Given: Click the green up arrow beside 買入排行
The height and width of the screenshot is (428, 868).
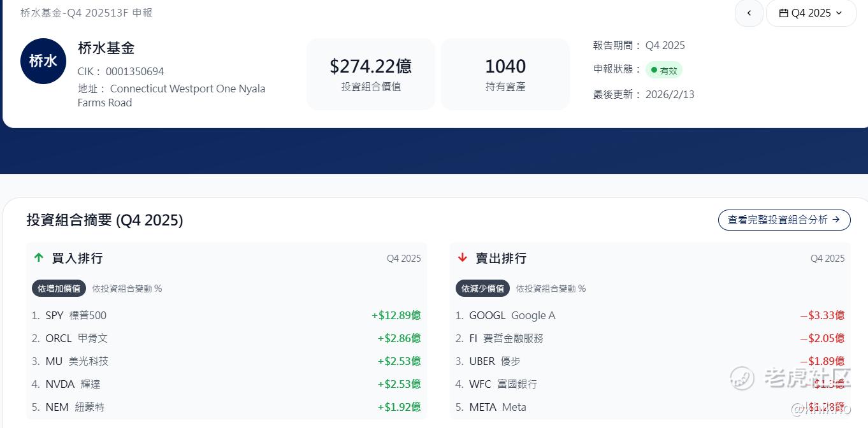Looking at the screenshot, I should [39, 258].
